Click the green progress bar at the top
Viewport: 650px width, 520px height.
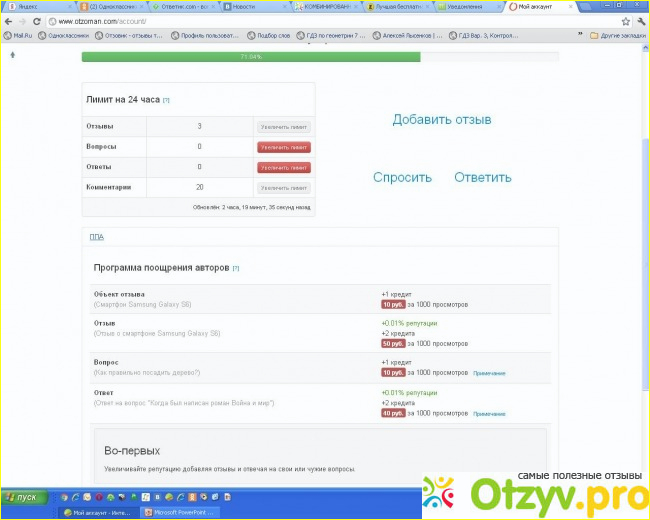(250, 57)
